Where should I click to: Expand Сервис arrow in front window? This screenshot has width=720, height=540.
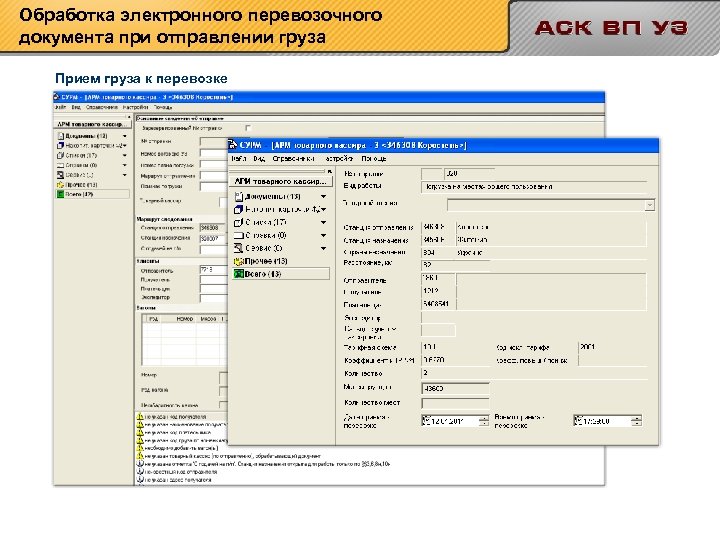323,248
